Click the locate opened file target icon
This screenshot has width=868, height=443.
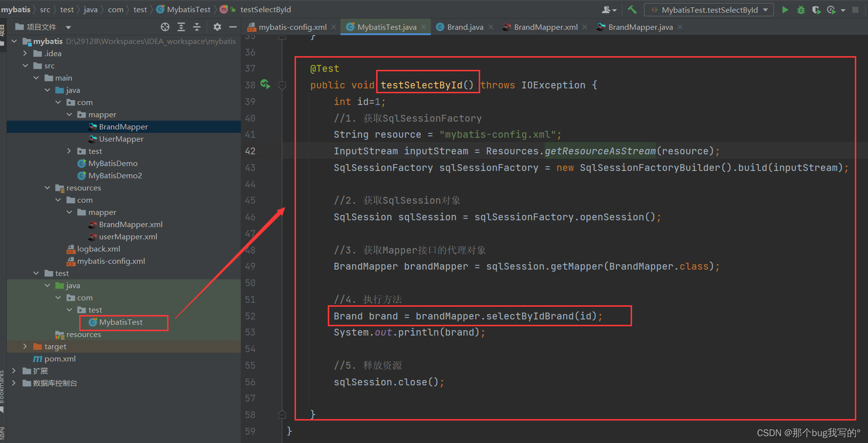point(165,27)
